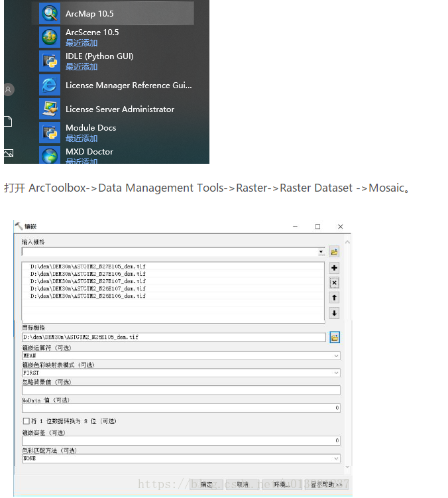Close the Mosaic dialog window
The height and width of the screenshot is (498, 448).
(x=341, y=226)
